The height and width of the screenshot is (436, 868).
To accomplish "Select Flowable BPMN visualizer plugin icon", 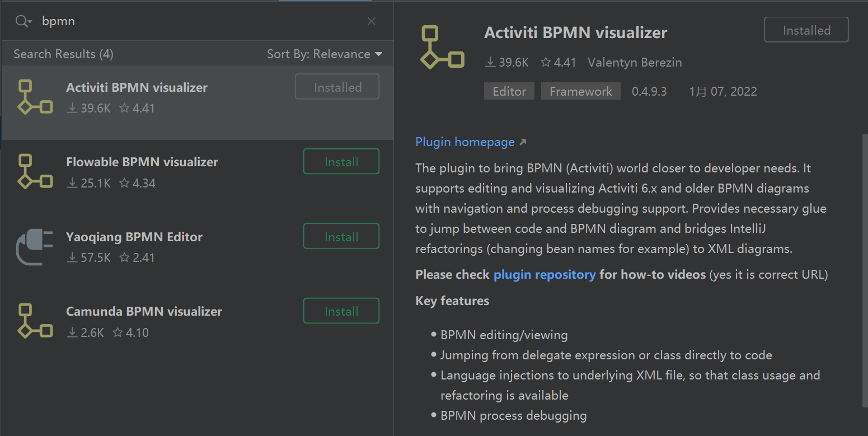I will (35, 171).
